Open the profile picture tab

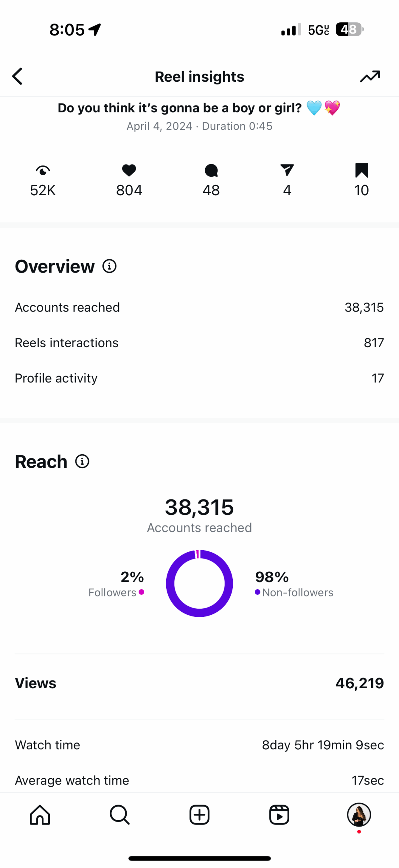click(x=359, y=814)
